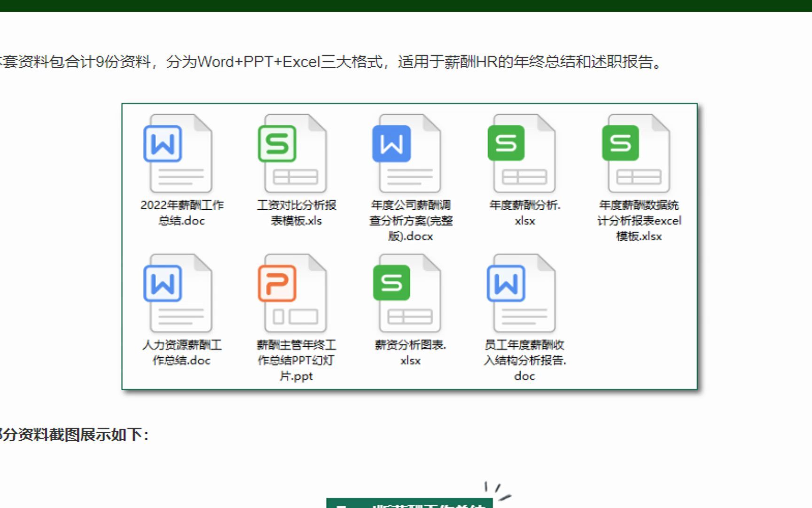Click the 年度薪酬分析.xlsx spreadsheet icon
The image size is (812, 508).
(x=521, y=153)
